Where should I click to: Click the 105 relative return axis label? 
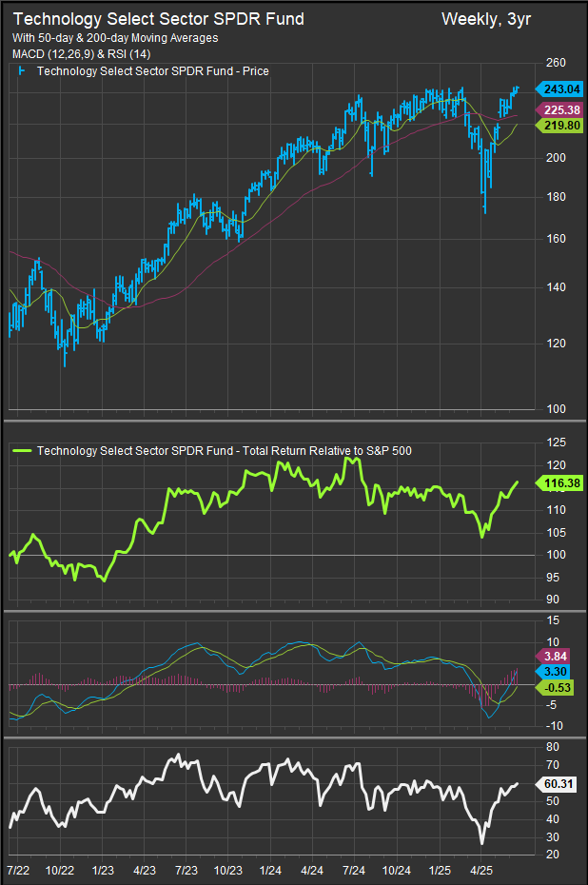pyautogui.click(x=556, y=532)
